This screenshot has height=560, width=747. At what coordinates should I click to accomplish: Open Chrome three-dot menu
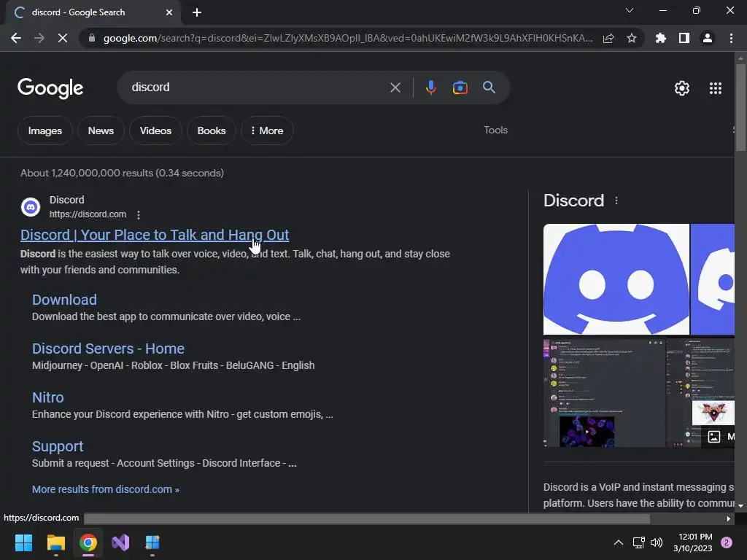[x=731, y=38]
